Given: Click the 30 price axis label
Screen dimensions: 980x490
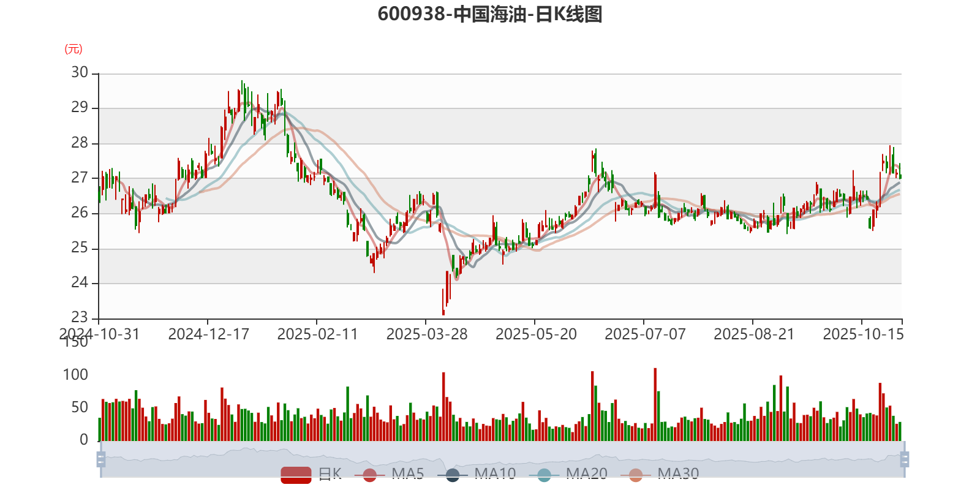Looking at the screenshot, I should pos(80,72).
